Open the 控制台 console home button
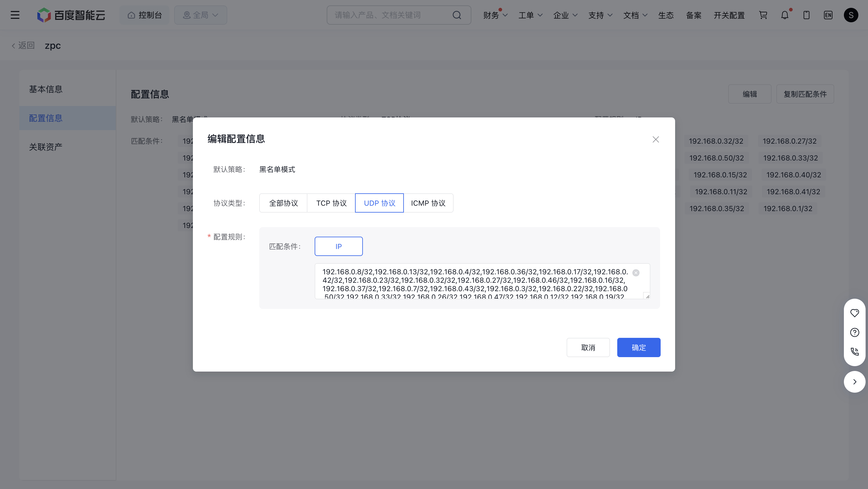This screenshot has height=489, width=868. 145,15
